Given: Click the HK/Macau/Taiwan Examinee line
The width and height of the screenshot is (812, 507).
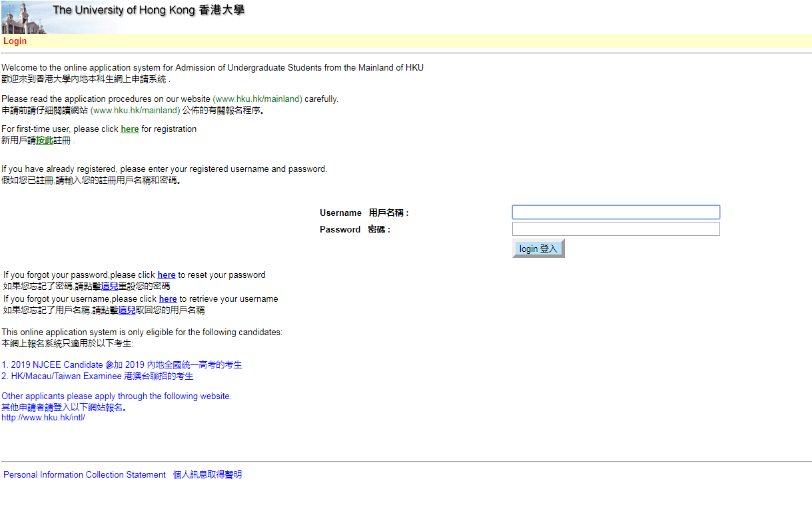Looking at the screenshot, I should pyautogui.click(x=97, y=376).
